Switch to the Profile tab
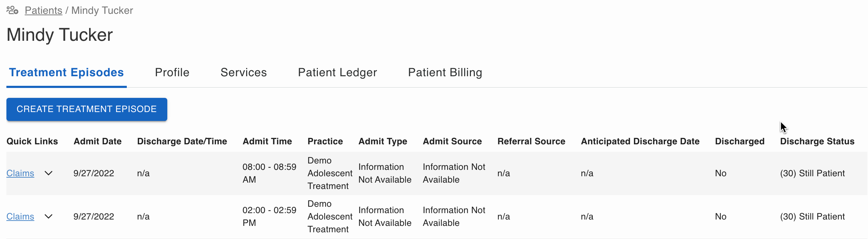This screenshot has width=868, height=239. [172, 72]
